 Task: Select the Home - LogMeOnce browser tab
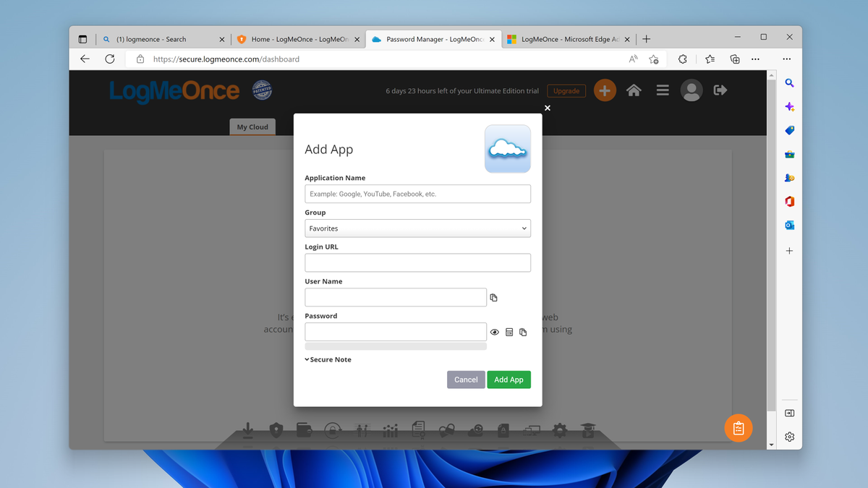pos(296,39)
